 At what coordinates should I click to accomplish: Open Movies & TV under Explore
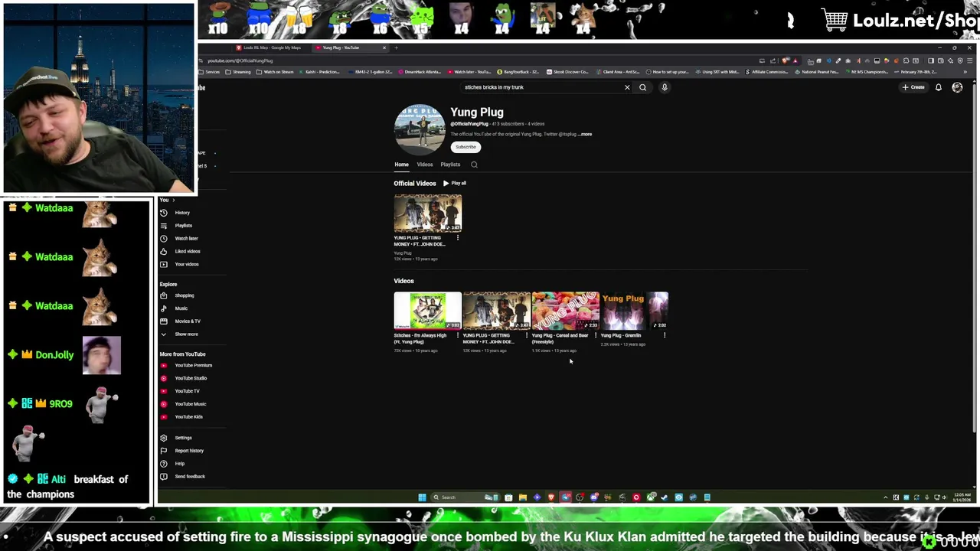click(187, 321)
